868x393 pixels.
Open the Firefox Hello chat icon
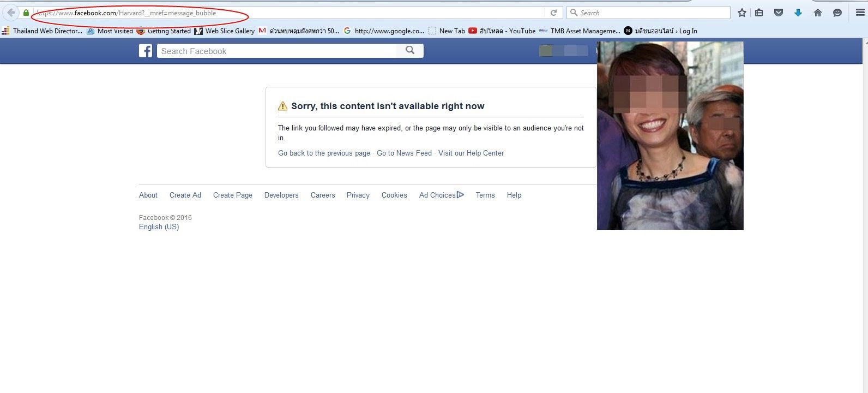[837, 13]
